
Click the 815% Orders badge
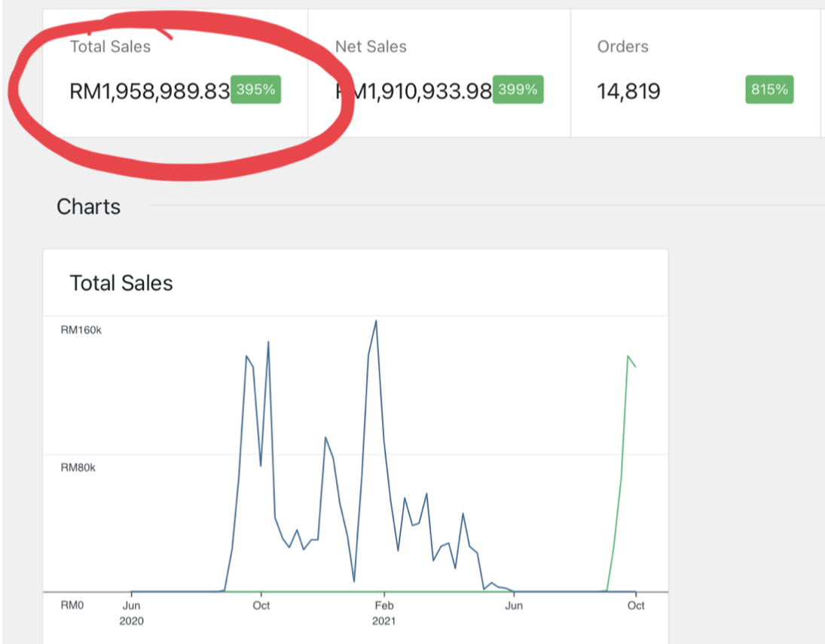pyautogui.click(x=769, y=90)
